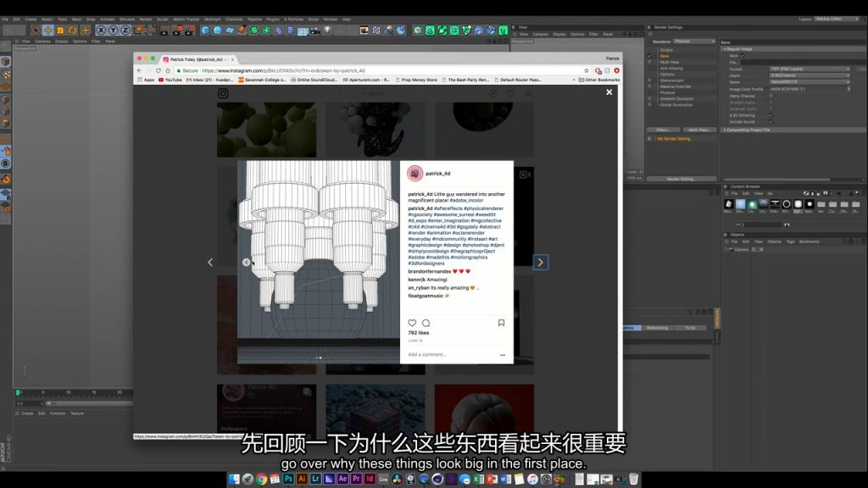
Task: Open the YouTube bookmark
Action: tap(170, 80)
